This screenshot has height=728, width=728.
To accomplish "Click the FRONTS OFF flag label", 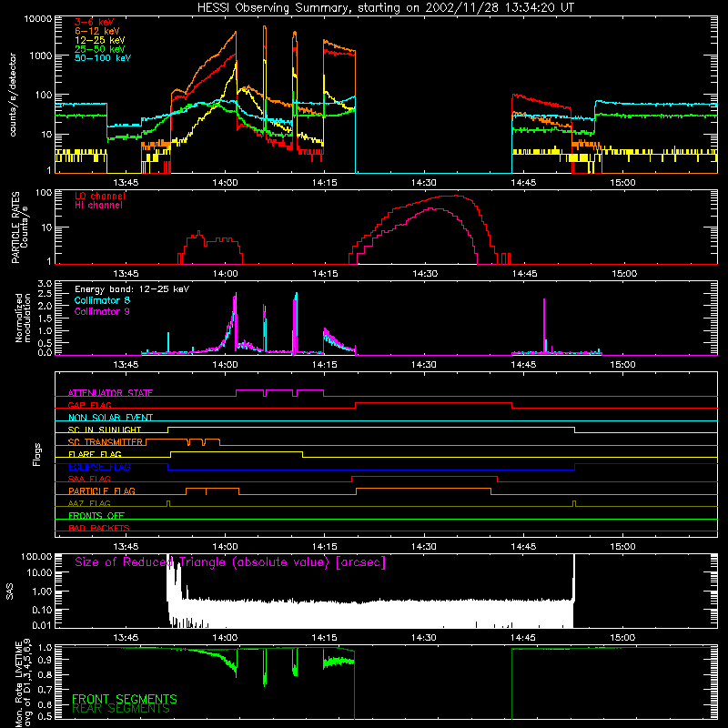I will 96,515.
